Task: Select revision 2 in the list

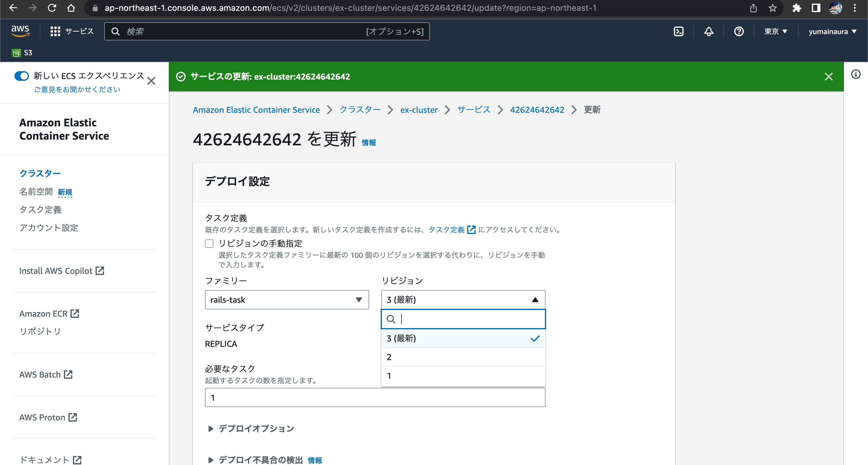Action: click(x=463, y=357)
